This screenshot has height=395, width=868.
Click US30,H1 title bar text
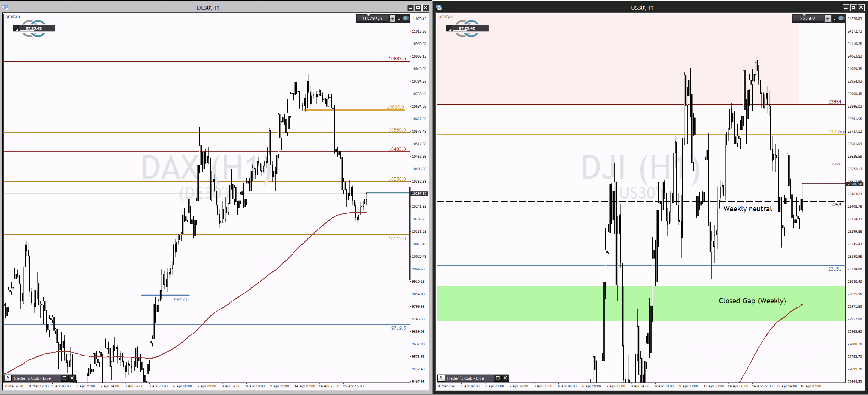(642, 8)
